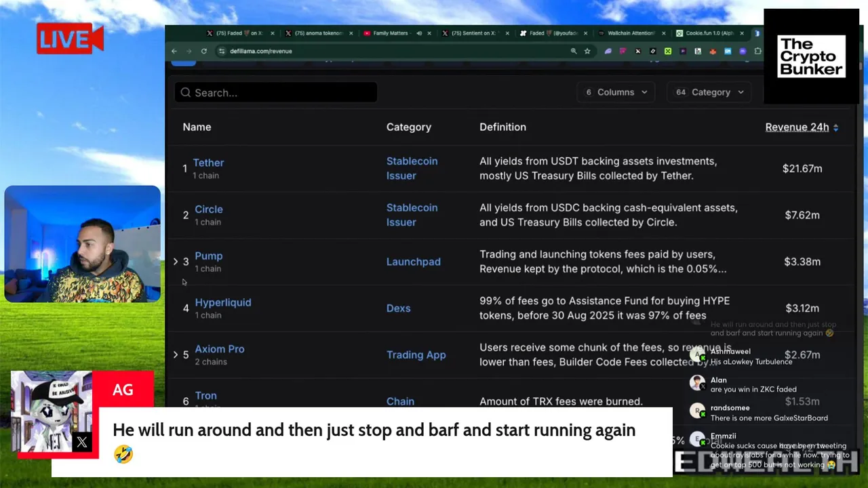Screen dimensions: 868x488
Task: Go back using the browser back arrow
Action: 174,51
